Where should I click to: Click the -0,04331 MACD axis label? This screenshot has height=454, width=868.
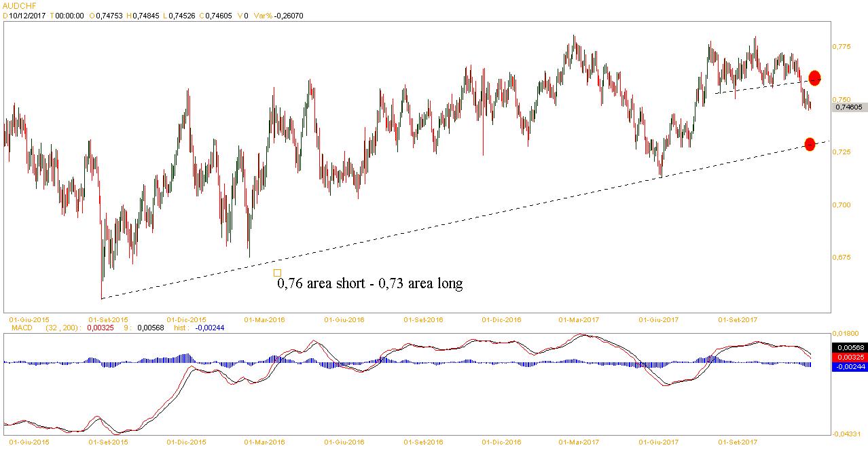(x=847, y=434)
